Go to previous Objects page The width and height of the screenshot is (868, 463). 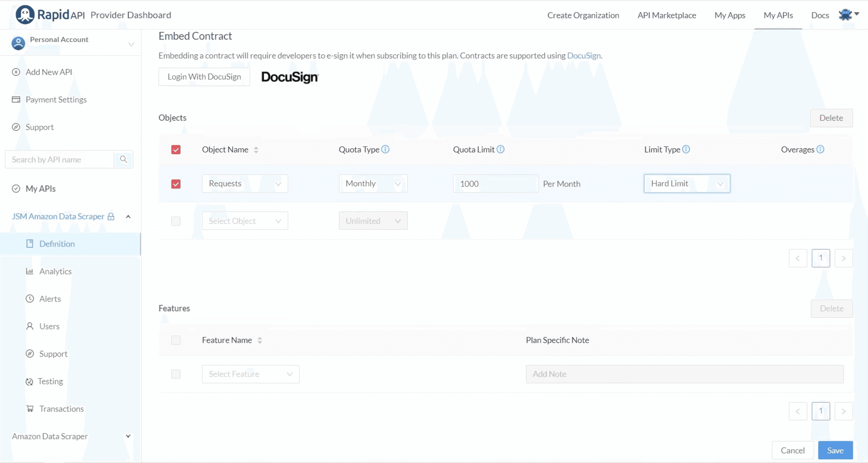click(x=797, y=258)
